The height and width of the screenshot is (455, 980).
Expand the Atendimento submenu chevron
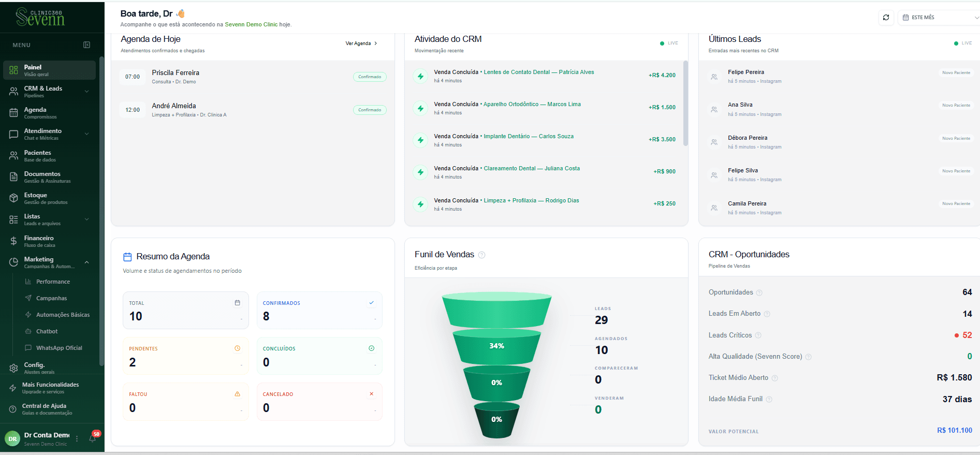[87, 134]
